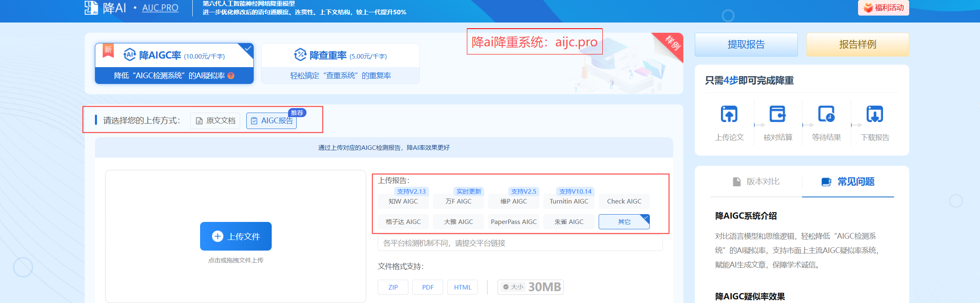The width and height of the screenshot is (980, 303).
Task: Click the blue 上传文件 button
Action: click(236, 236)
